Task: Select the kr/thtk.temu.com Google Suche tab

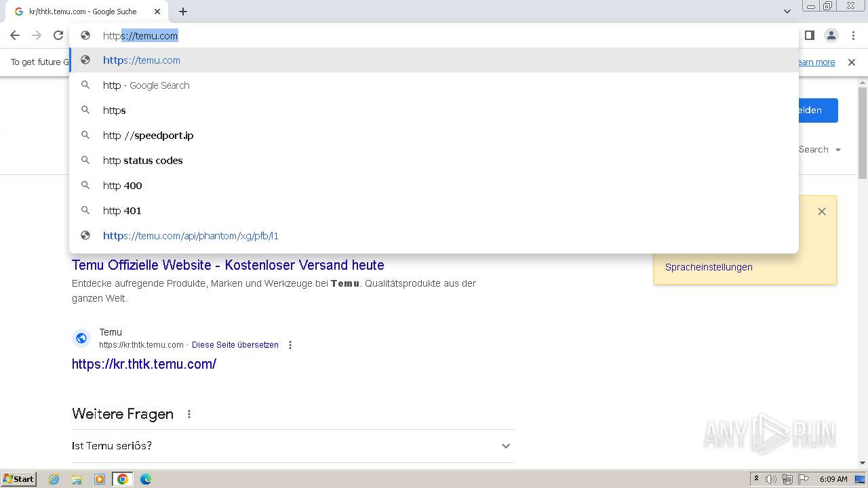Action: pos(87,12)
